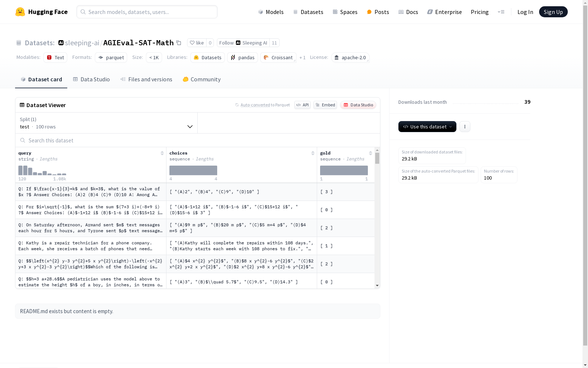Open the API button in Dataset Viewer
The image size is (588, 368).
point(302,105)
